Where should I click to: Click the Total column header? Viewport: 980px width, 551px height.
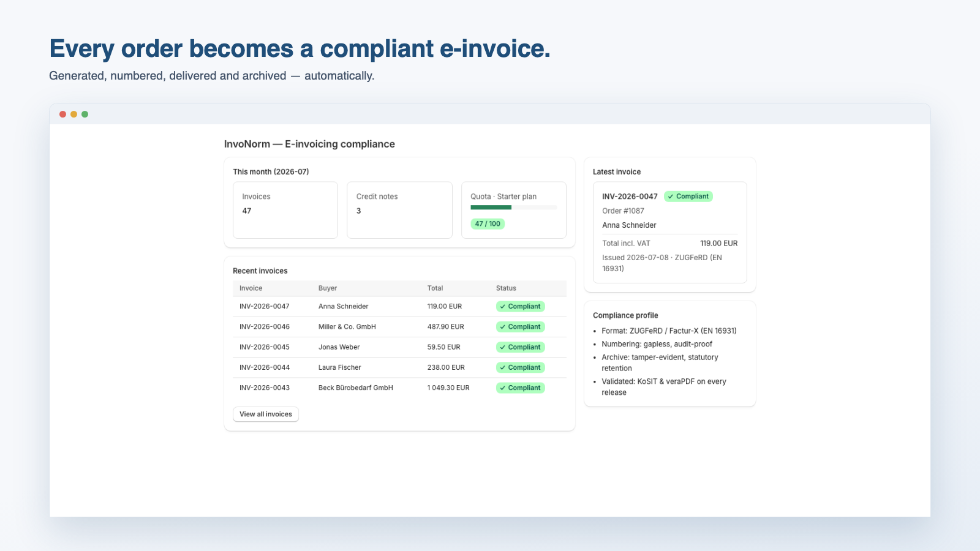click(x=435, y=288)
